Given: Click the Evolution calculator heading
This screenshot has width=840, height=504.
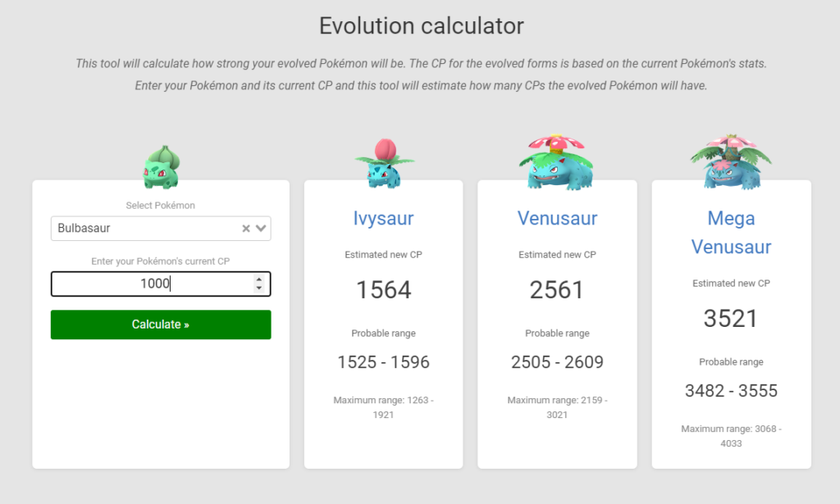Looking at the screenshot, I should [422, 25].
